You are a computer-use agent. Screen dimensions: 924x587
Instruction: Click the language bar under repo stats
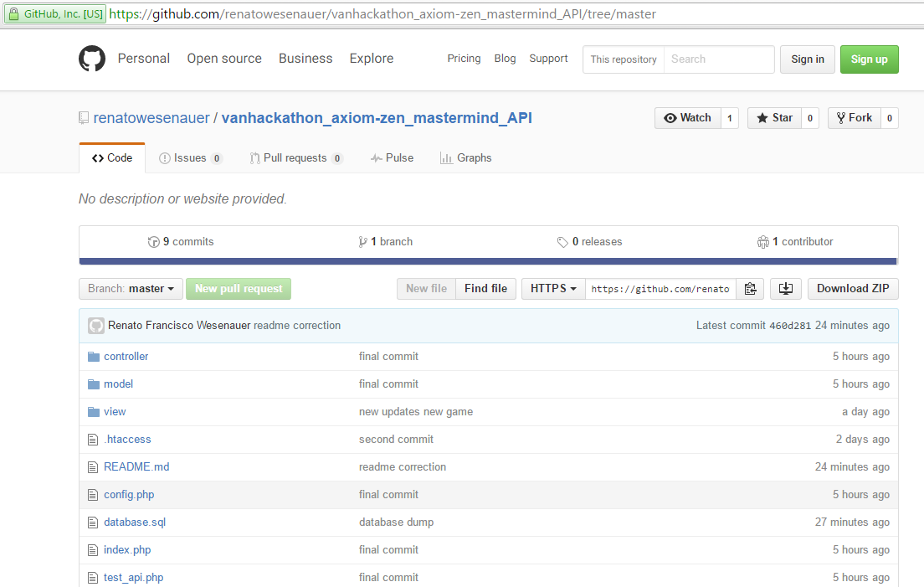pyautogui.click(x=488, y=261)
